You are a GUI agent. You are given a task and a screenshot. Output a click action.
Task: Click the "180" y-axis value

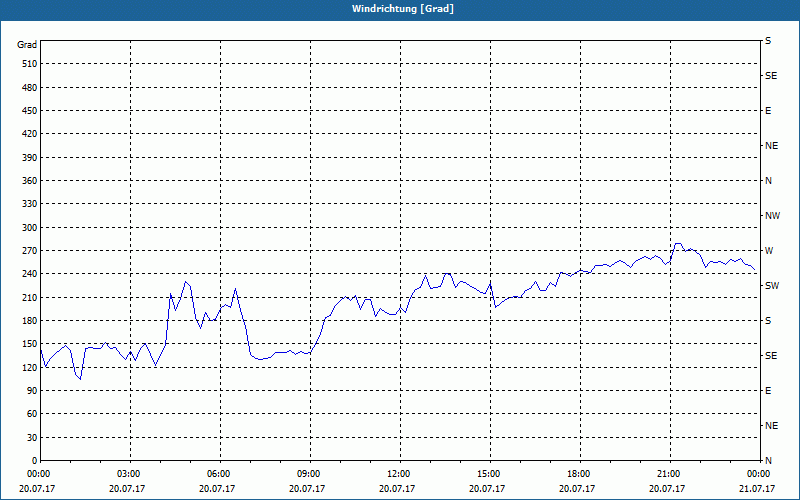[30, 321]
